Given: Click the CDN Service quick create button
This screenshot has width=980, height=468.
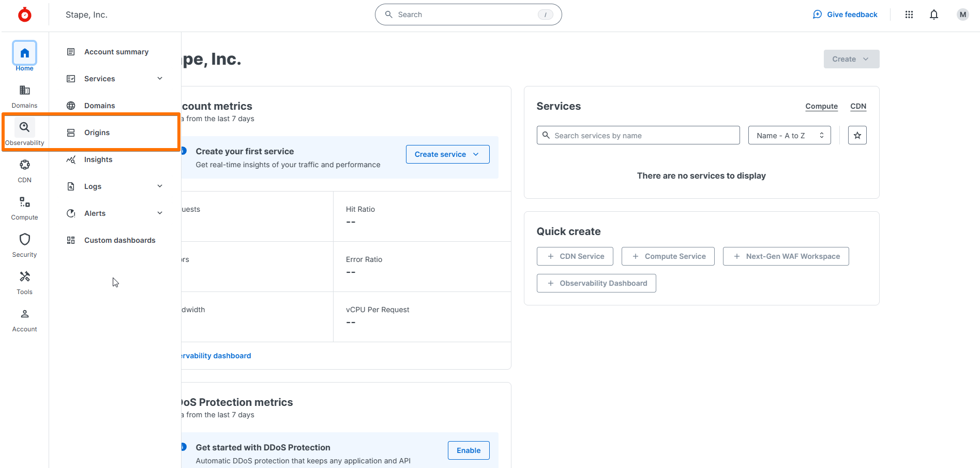Looking at the screenshot, I should click(575, 256).
